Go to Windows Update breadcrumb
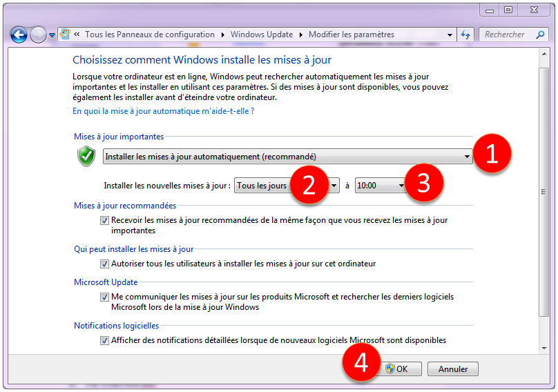Image resolution: width=558 pixels, height=392 pixels. click(x=262, y=35)
